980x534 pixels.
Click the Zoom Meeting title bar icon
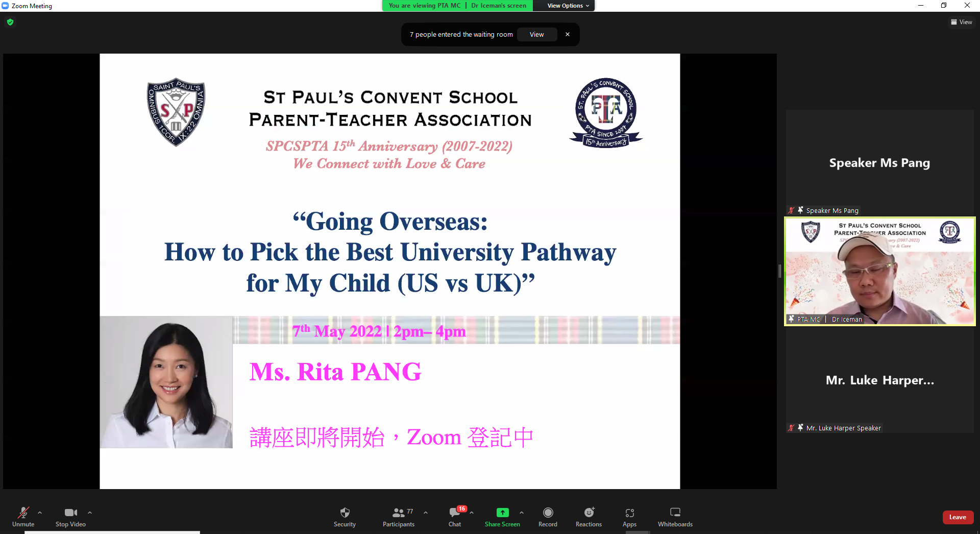click(x=5, y=6)
